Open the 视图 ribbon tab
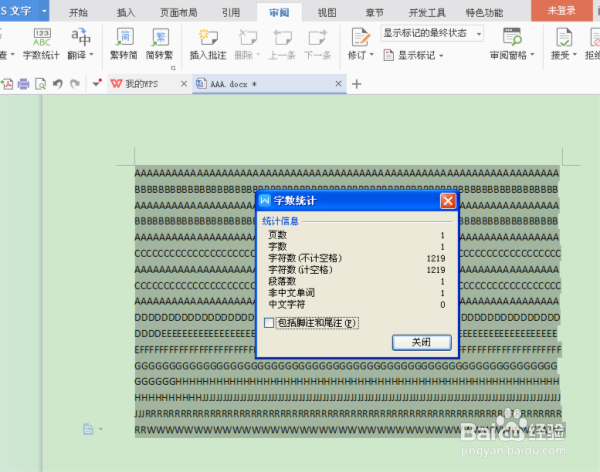This screenshot has height=472, width=600. point(327,13)
